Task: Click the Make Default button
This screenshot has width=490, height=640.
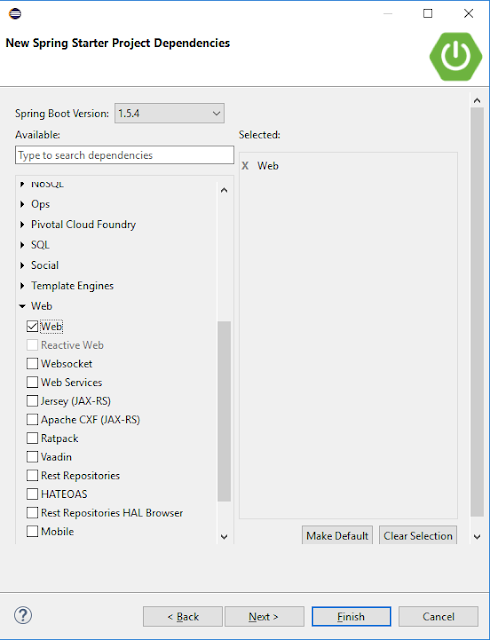Action: (x=337, y=535)
